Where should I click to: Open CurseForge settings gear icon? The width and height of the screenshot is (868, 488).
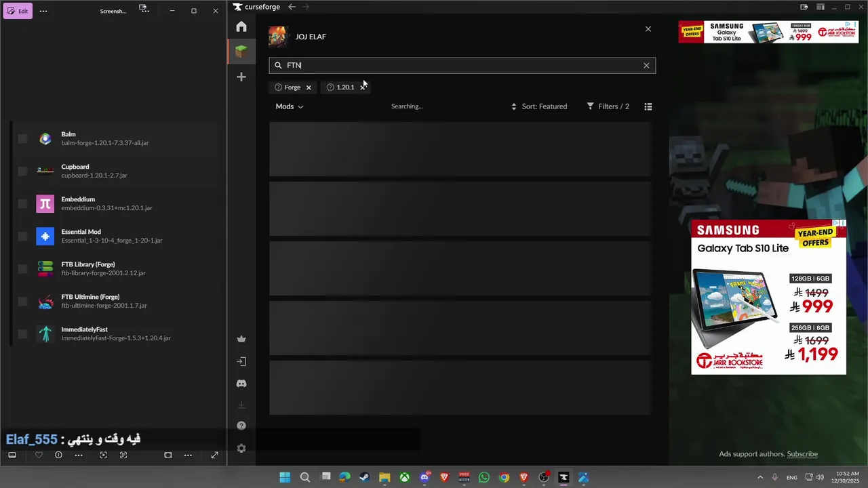point(241,448)
